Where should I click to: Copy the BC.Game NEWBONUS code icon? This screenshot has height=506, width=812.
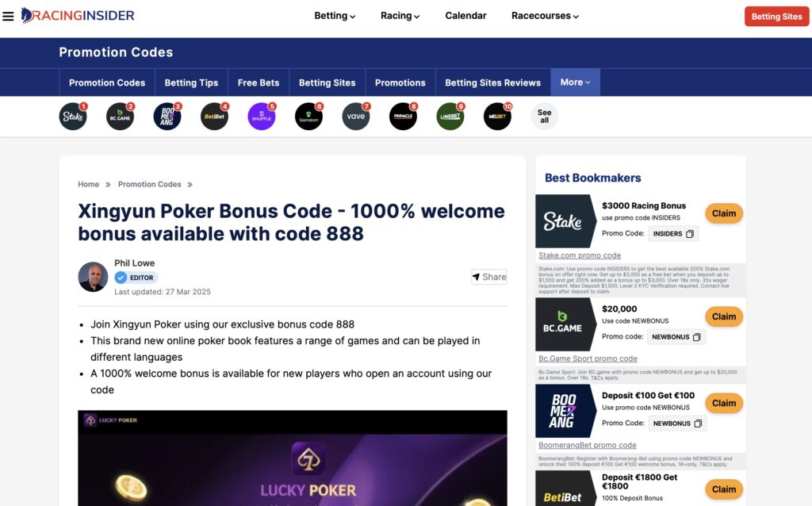click(x=697, y=337)
